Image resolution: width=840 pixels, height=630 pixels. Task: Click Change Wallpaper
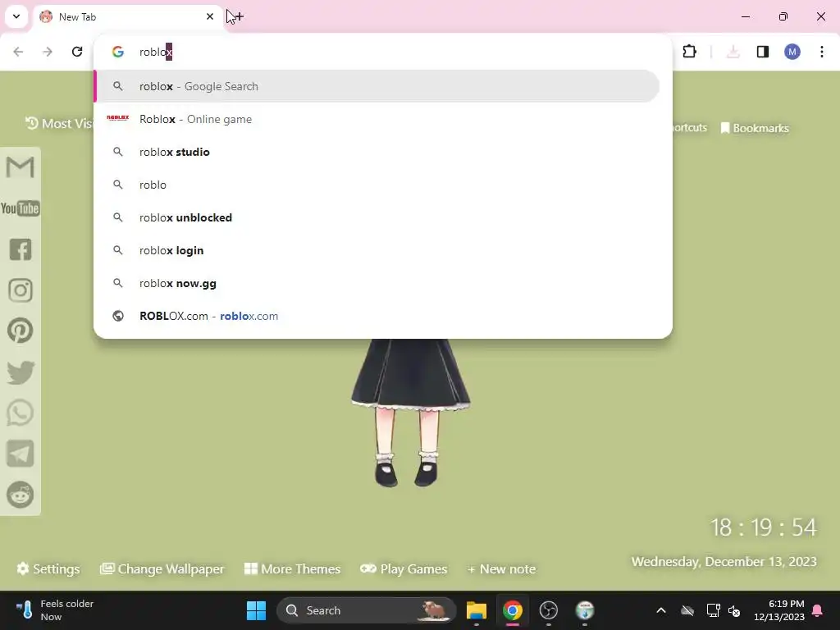point(162,569)
